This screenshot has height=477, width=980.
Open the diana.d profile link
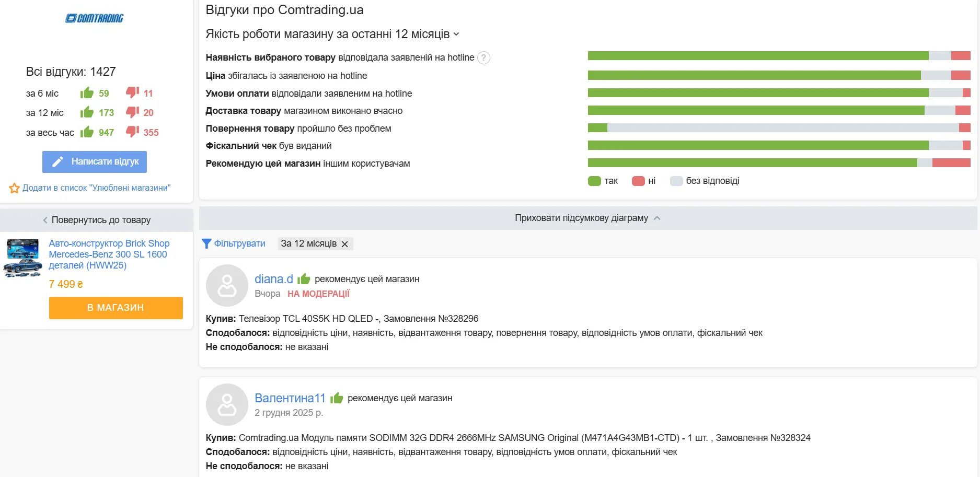pos(273,279)
